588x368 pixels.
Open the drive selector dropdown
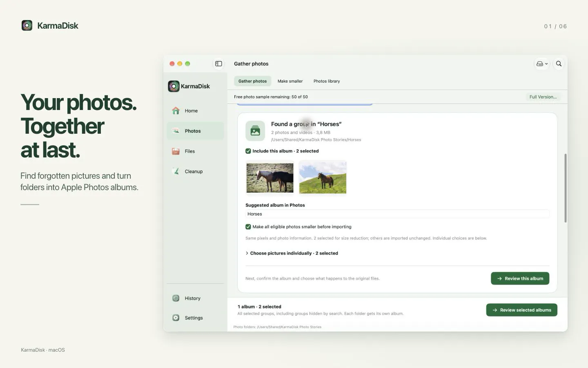click(x=542, y=64)
